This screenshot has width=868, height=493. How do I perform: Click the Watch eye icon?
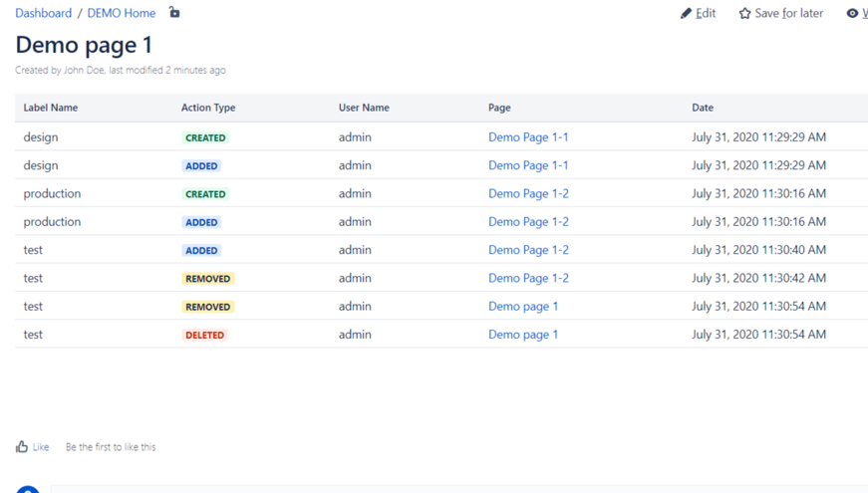(x=852, y=14)
